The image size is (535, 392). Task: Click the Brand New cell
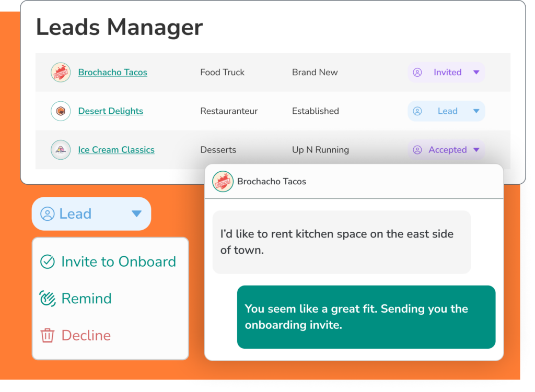315,72
